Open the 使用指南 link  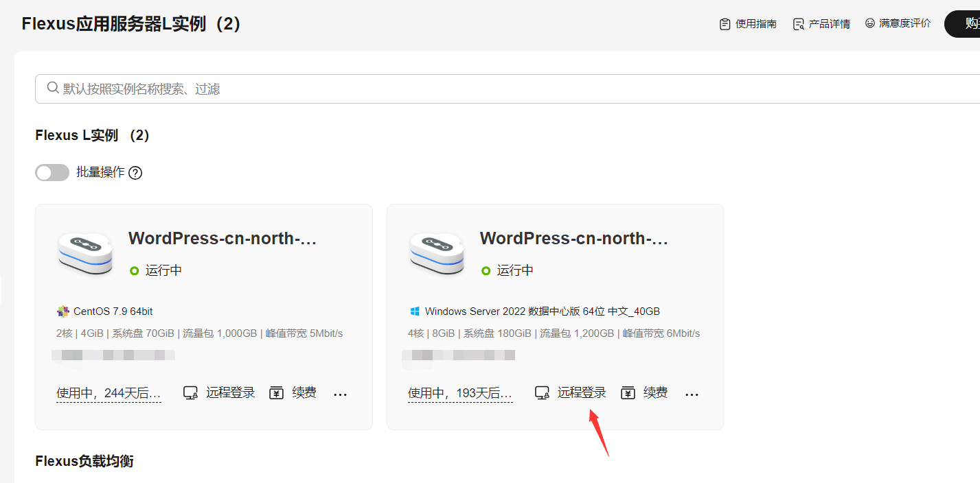pos(755,24)
